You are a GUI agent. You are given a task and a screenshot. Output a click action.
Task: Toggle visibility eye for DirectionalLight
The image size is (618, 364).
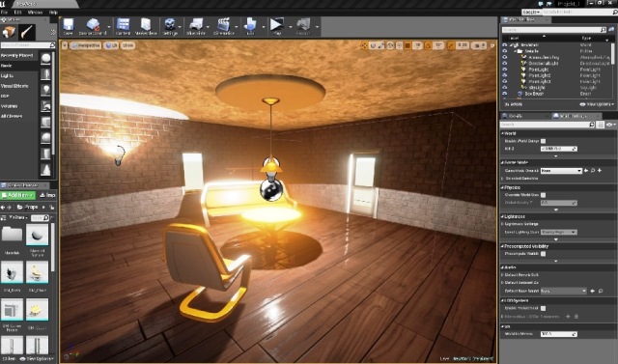pos(504,63)
